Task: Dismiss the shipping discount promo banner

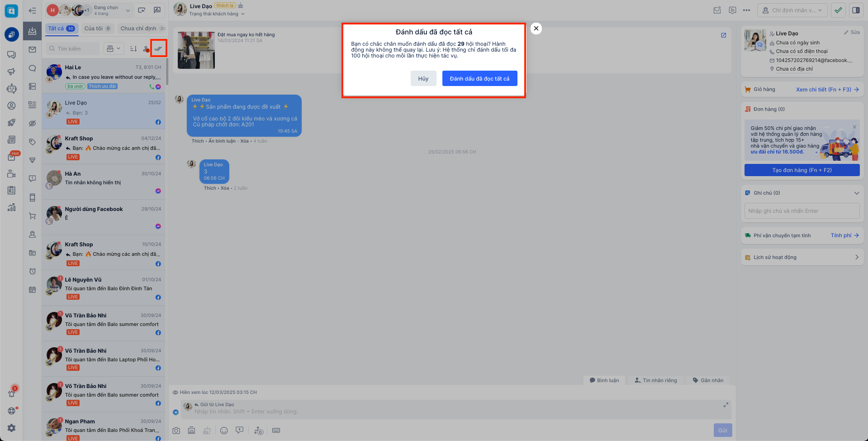Action: click(x=854, y=127)
